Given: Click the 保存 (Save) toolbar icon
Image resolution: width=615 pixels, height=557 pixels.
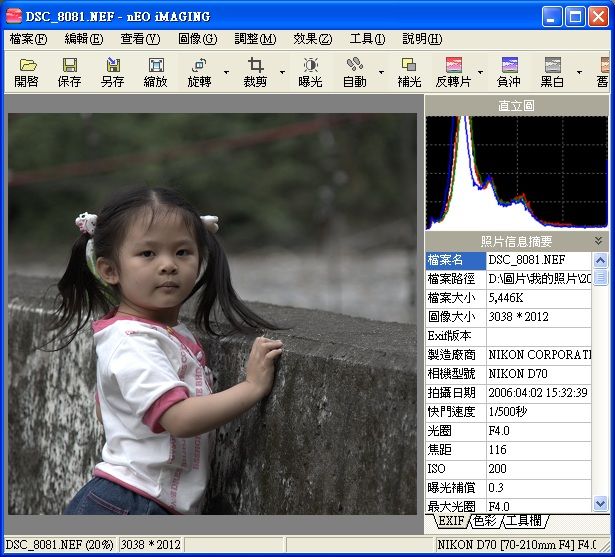Looking at the screenshot, I should [x=70, y=72].
